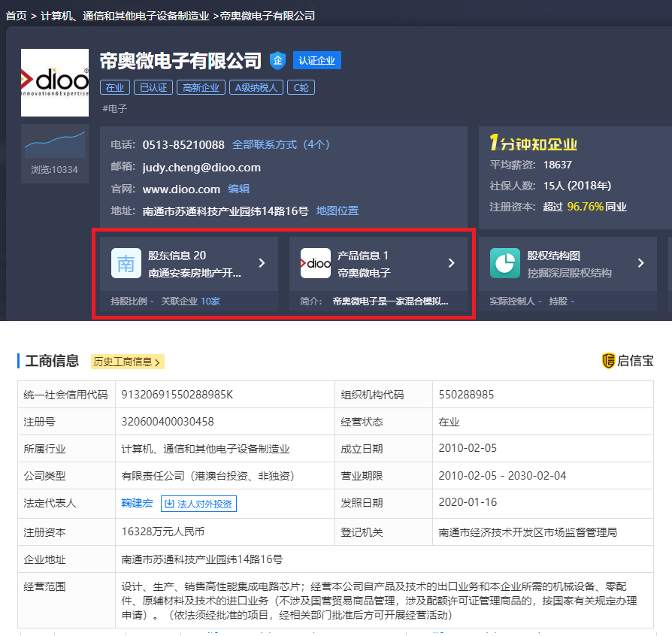Screen dimensions: 672x636
Task: Click license issue date 2020-01-16
Action: pos(468,502)
